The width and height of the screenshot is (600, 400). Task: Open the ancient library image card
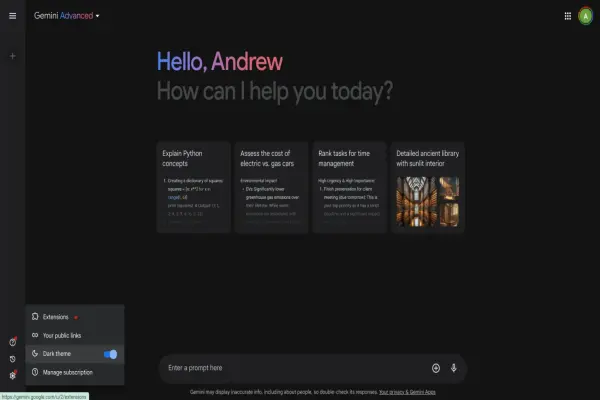(427, 187)
